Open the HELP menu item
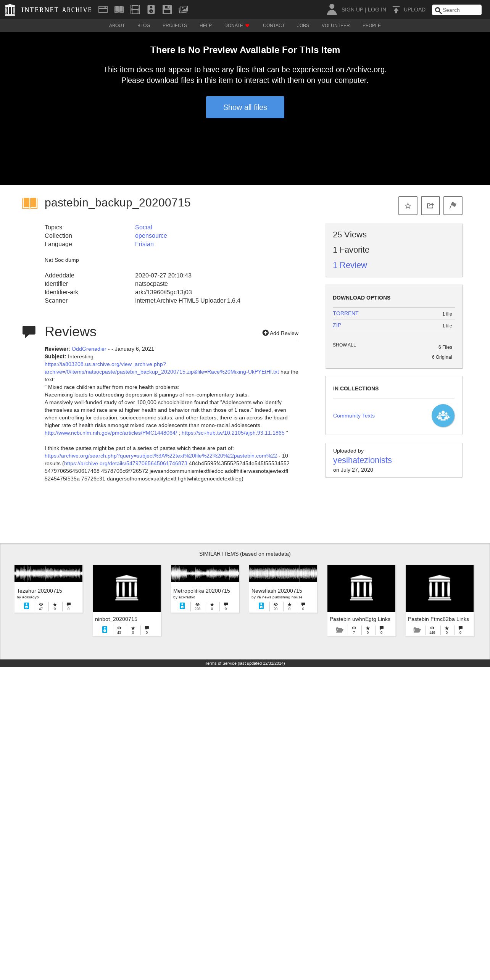Viewport: 490px width, 980px height. [x=206, y=26]
